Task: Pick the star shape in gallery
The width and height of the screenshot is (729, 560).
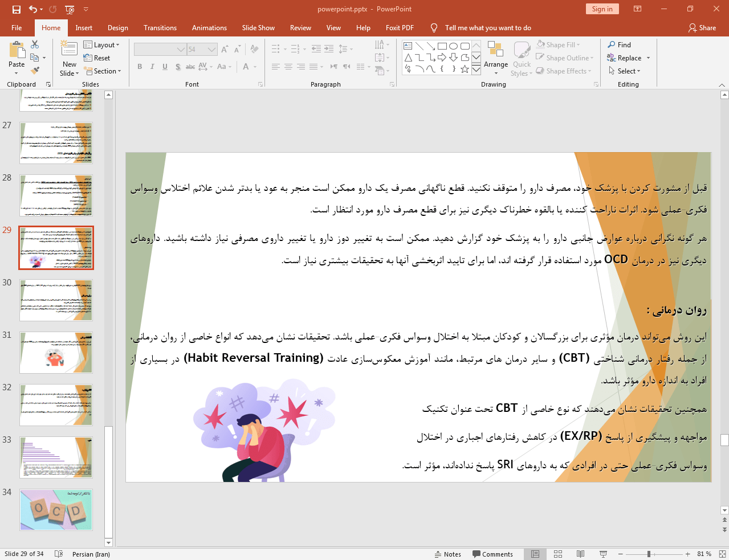Action: coord(465,69)
